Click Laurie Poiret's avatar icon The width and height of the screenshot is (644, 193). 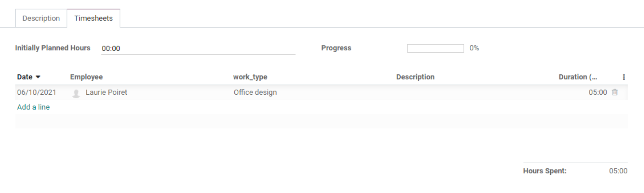click(x=76, y=93)
